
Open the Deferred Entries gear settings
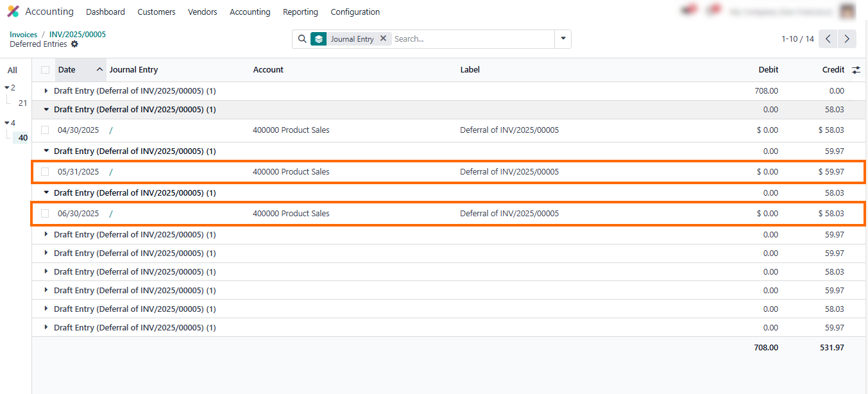pos(74,44)
